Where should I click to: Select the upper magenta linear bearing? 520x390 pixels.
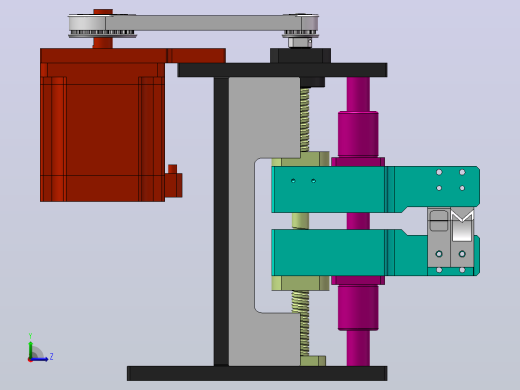tap(358, 134)
